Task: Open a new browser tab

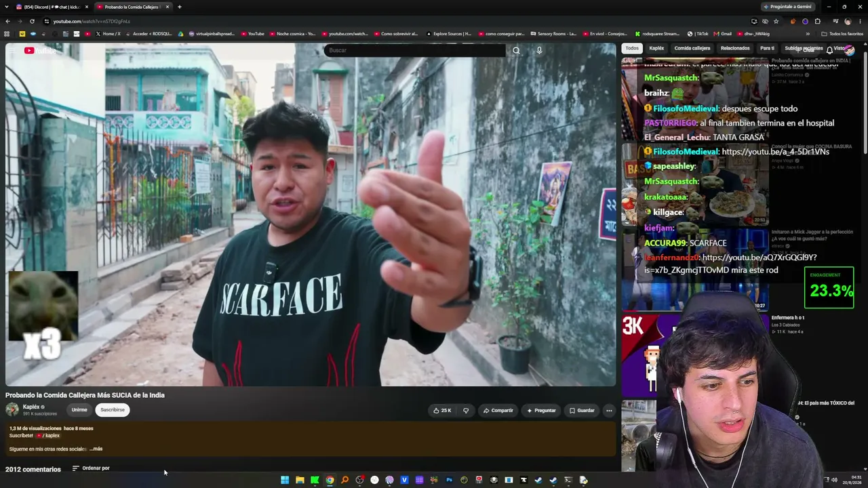Action: click(179, 7)
